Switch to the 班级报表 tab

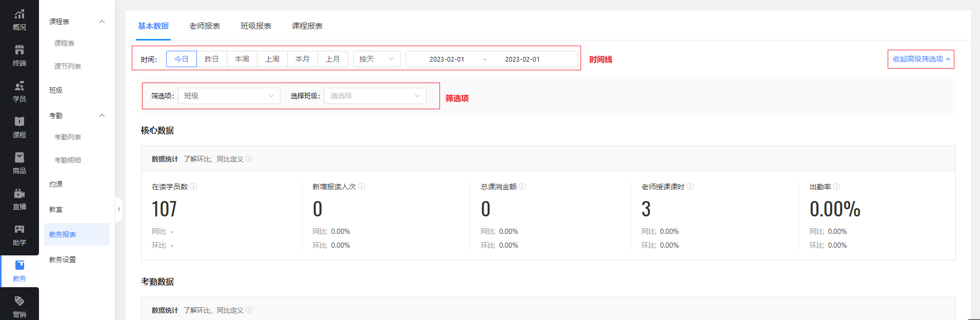(256, 26)
